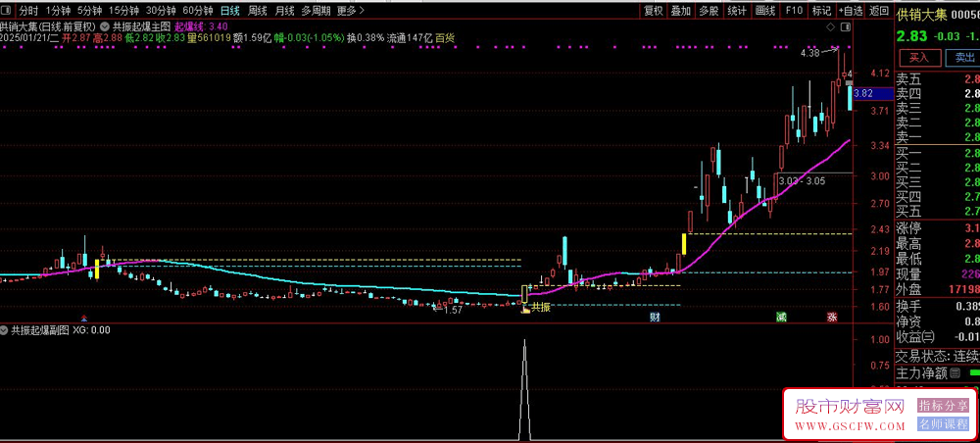Viewport: 980px width, 443px height.
Task: Open the 更多 periods dropdown
Action: pyautogui.click(x=351, y=11)
